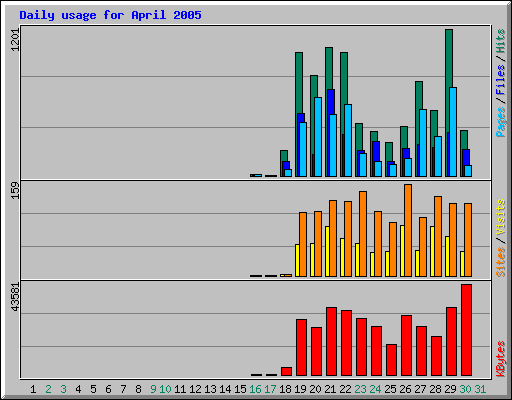Click day 18 on the date axis
512x400 pixels.
coord(285,389)
